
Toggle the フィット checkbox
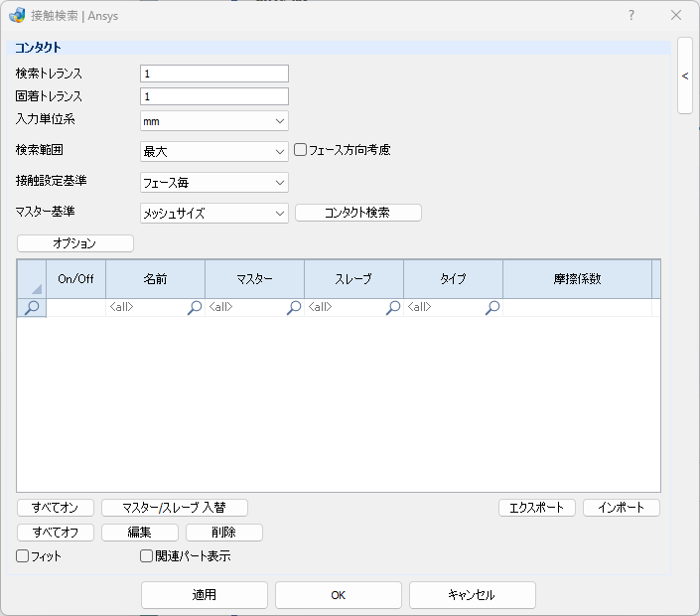tap(22, 556)
